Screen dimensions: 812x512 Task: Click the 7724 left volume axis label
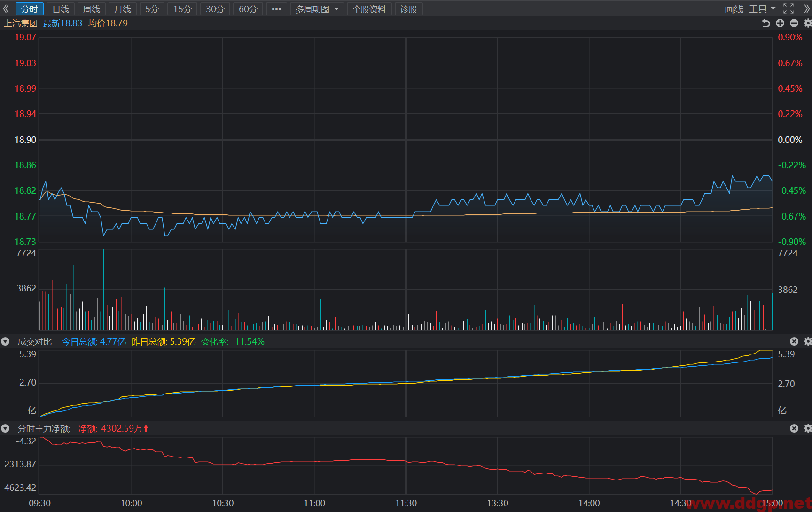point(26,253)
